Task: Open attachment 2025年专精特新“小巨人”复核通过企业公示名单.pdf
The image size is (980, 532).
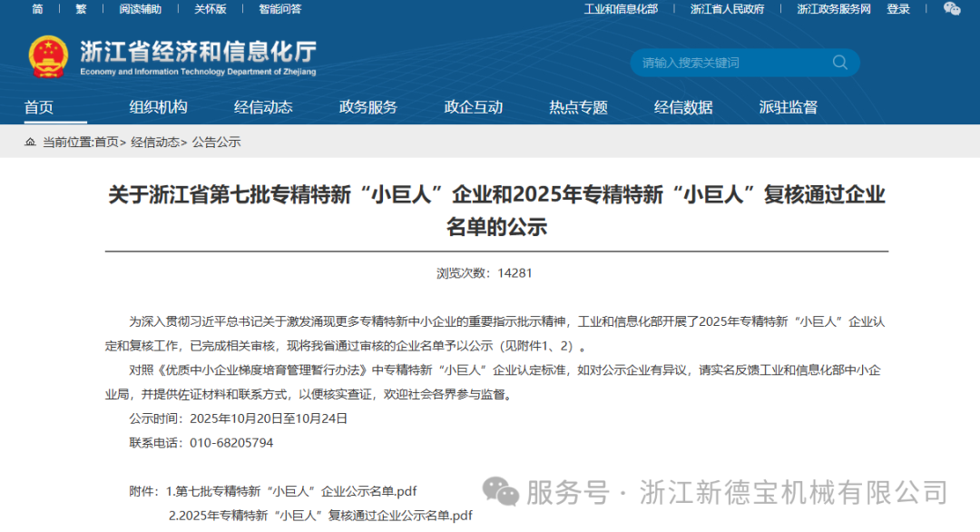Action: (320, 516)
